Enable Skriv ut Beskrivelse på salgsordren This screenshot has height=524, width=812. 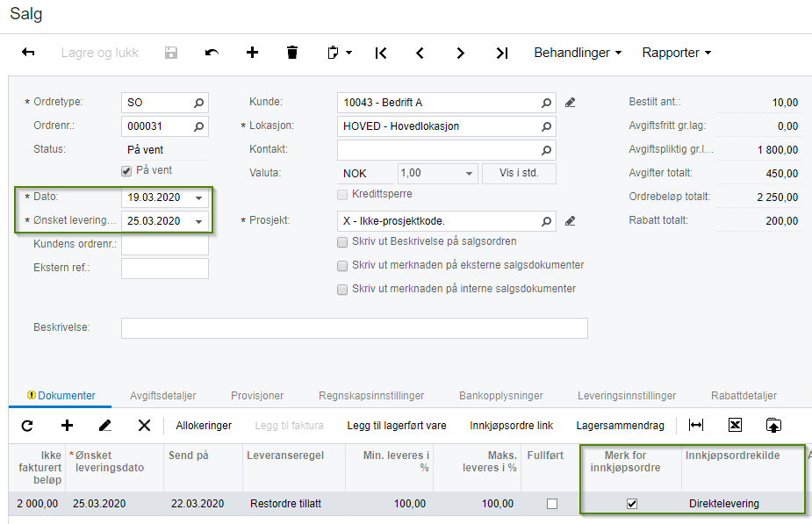tap(342, 241)
